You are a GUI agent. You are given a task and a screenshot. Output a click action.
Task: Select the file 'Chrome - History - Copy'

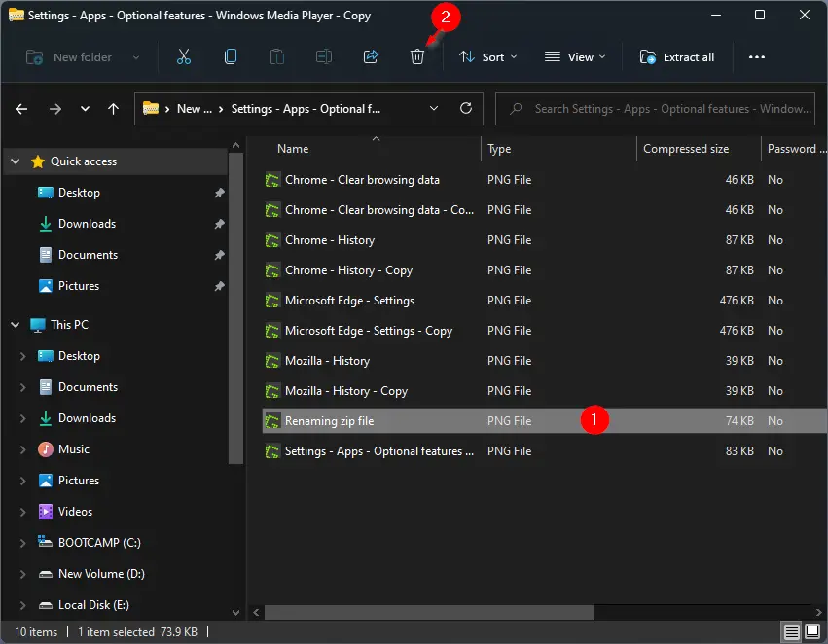pyautogui.click(x=348, y=270)
